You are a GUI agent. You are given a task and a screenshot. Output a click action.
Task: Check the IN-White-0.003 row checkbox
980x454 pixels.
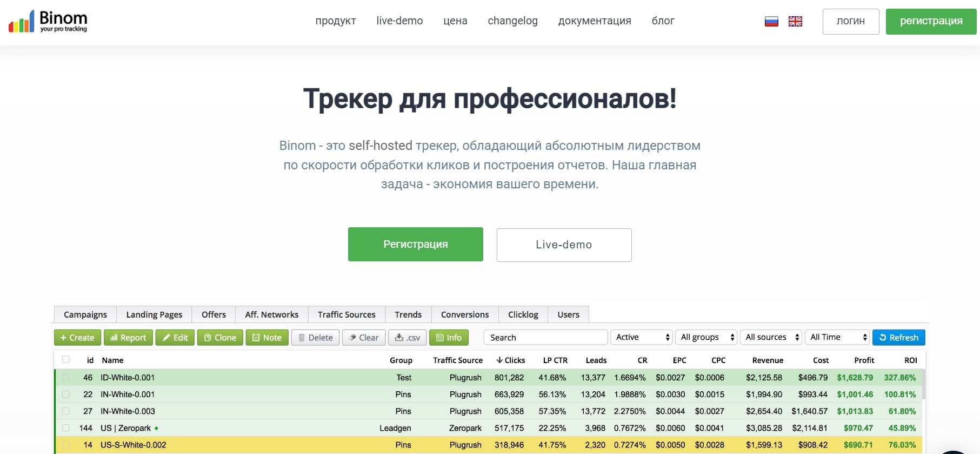66,411
